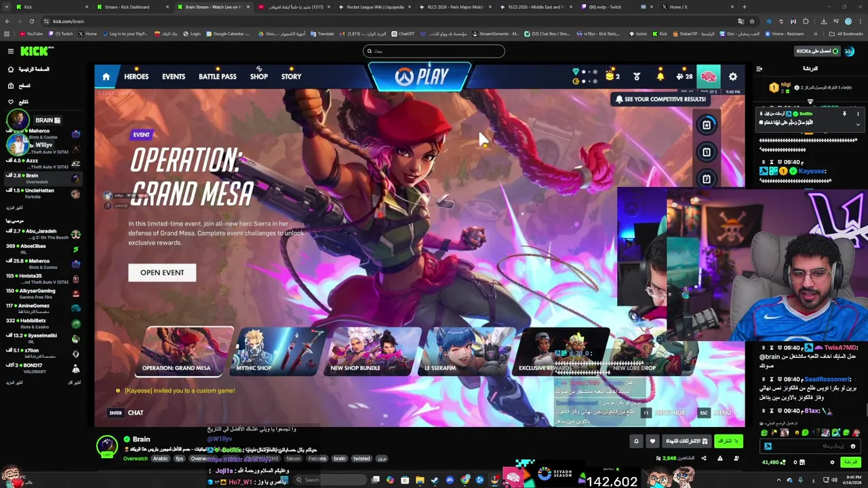The image size is (868, 488).
Task: Click the green chat send button
Action: point(850,462)
